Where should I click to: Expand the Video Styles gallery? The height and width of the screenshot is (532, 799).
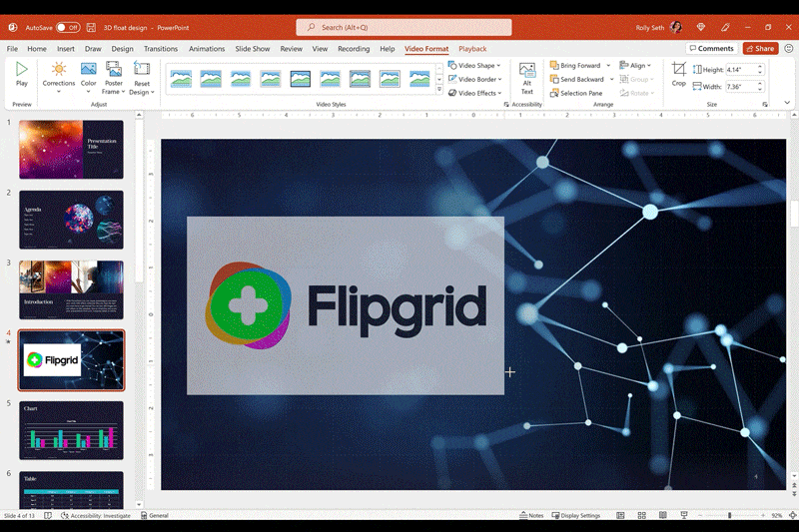click(439, 90)
